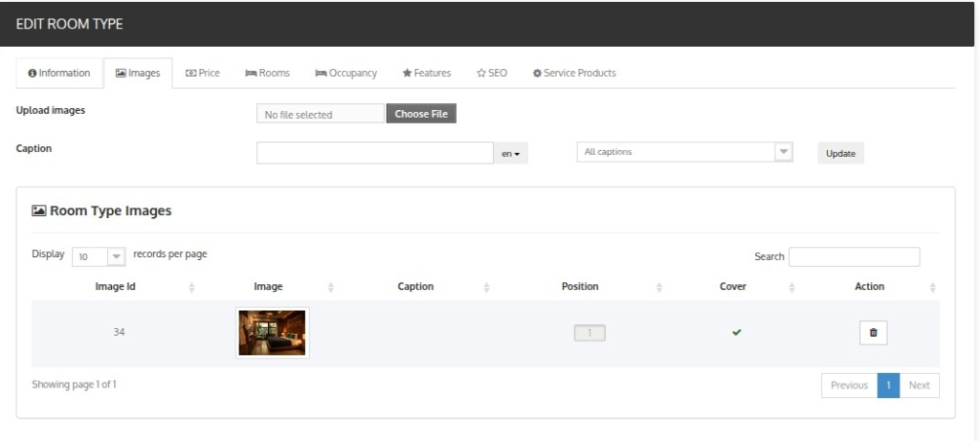This screenshot has width=980, height=441.
Task: Open the en language dropdown
Action: click(x=511, y=153)
